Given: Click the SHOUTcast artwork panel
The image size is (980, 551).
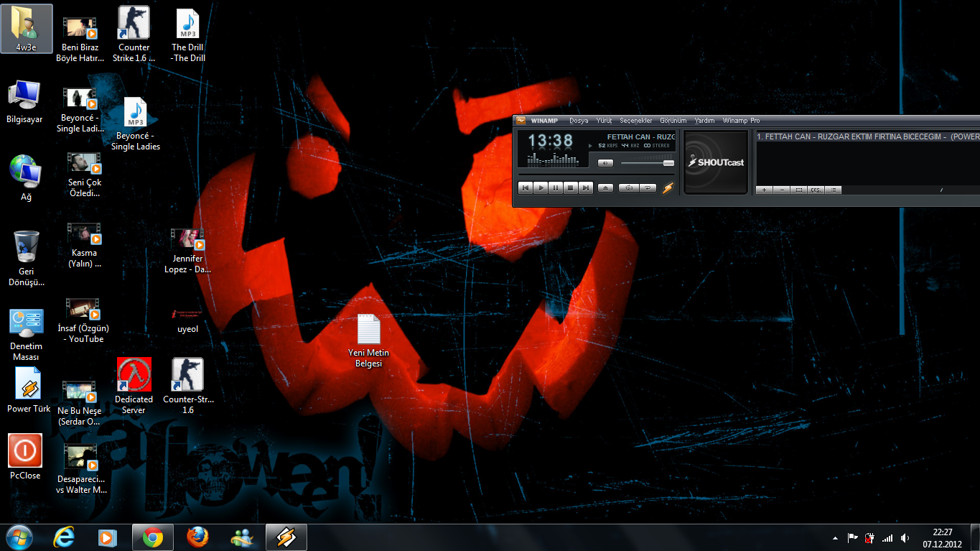Looking at the screenshot, I should [x=716, y=162].
